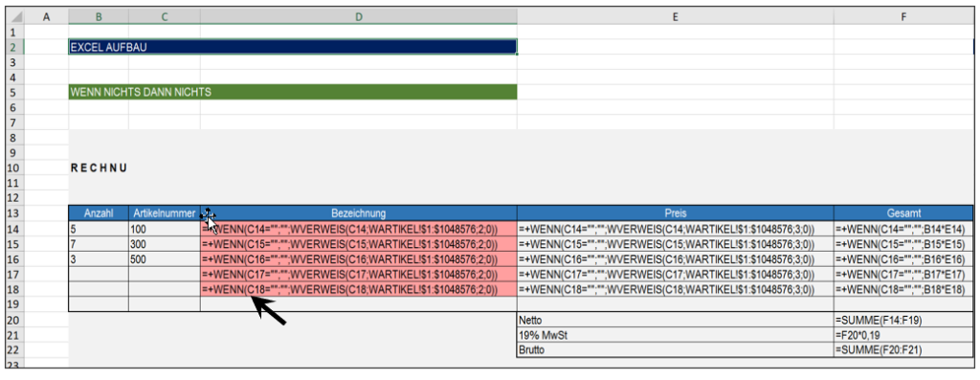Click Gesamt formula B17*E17
This screenshot has width=980, height=380.
(x=903, y=274)
